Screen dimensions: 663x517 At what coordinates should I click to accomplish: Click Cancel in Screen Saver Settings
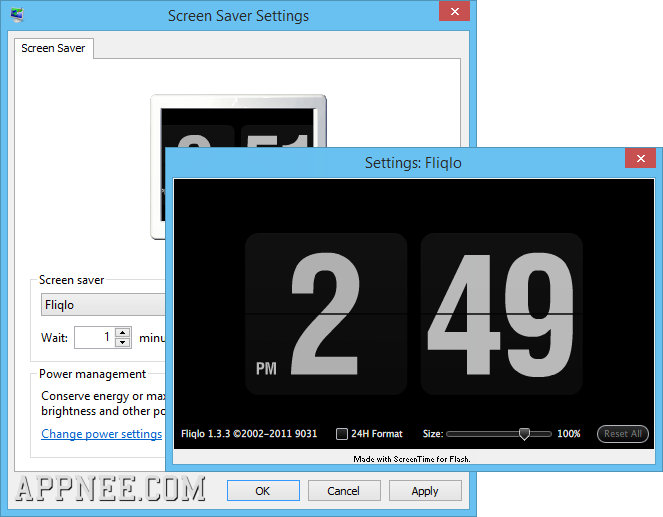344,491
